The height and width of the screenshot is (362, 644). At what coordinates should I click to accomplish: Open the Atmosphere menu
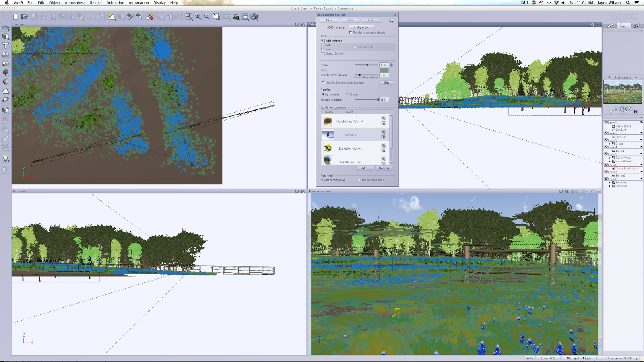(75, 3)
